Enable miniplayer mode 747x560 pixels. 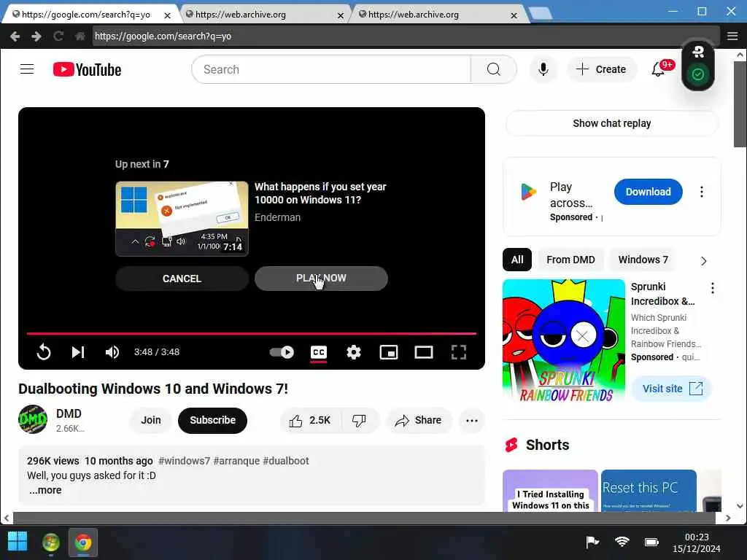[389, 352]
